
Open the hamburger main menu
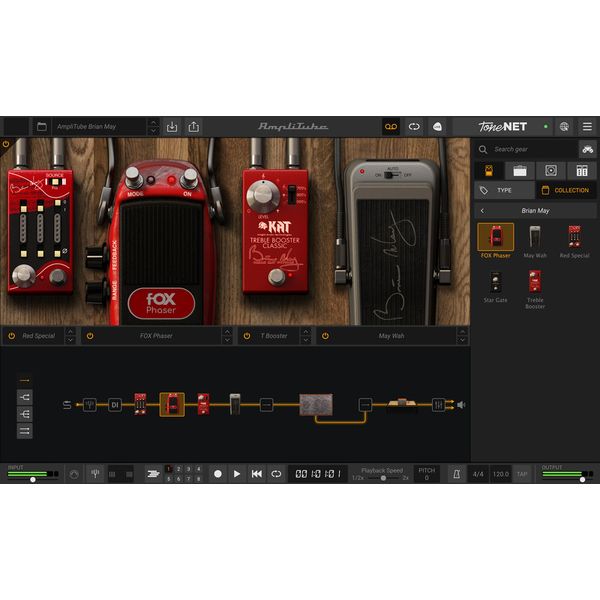[x=587, y=127]
